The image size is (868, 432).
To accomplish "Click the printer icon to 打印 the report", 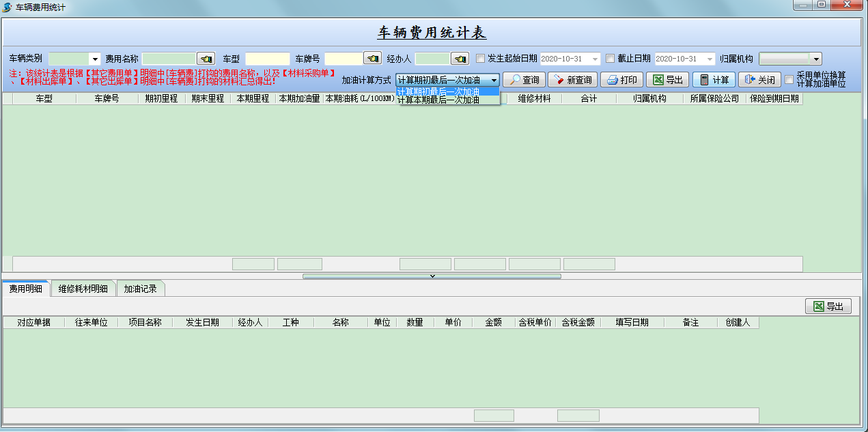I will click(x=612, y=79).
